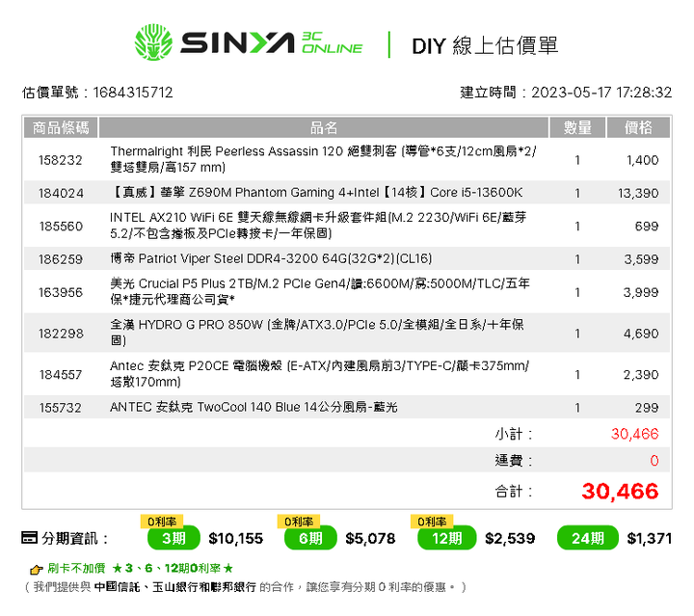
Task: Click product code 186259
Action: tap(61, 259)
